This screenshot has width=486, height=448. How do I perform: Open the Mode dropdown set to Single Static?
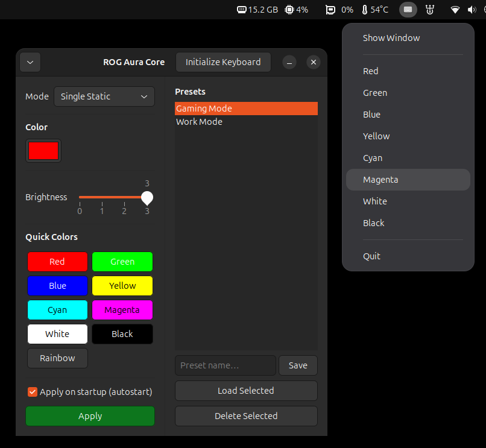[x=104, y=96]
